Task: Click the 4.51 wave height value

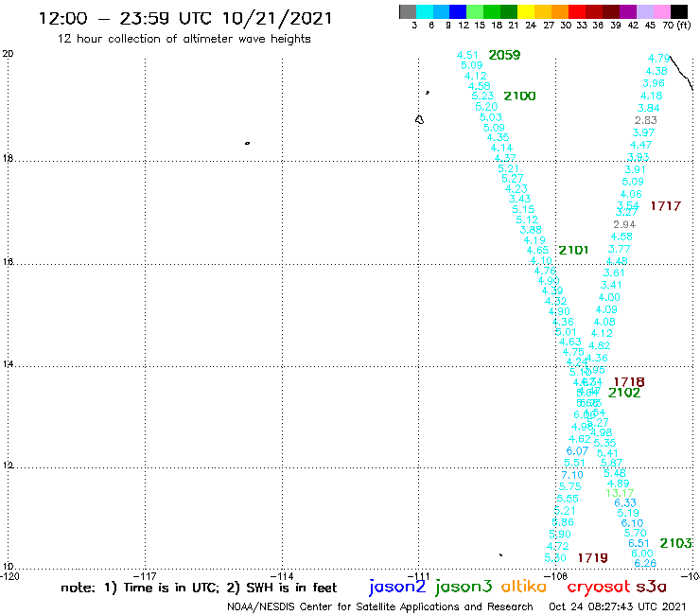Action: pos(467,55)
